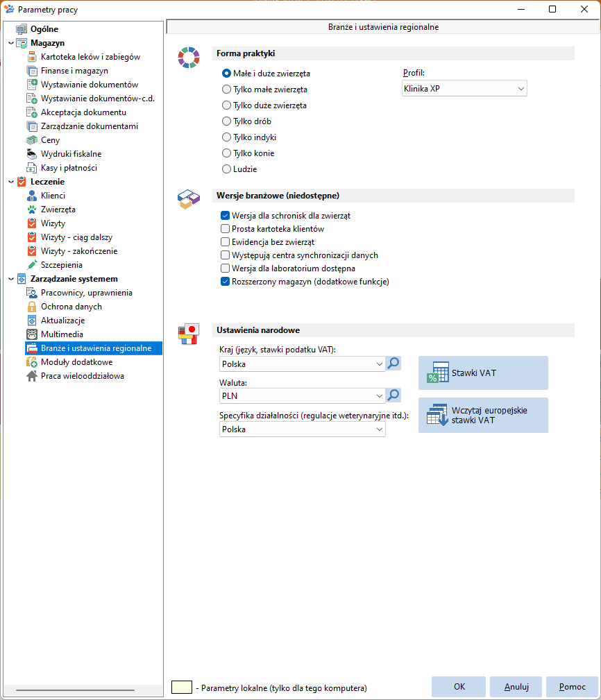
Task: Click the Zarządzanie systemem category icon
Action: tap(22, 279)
